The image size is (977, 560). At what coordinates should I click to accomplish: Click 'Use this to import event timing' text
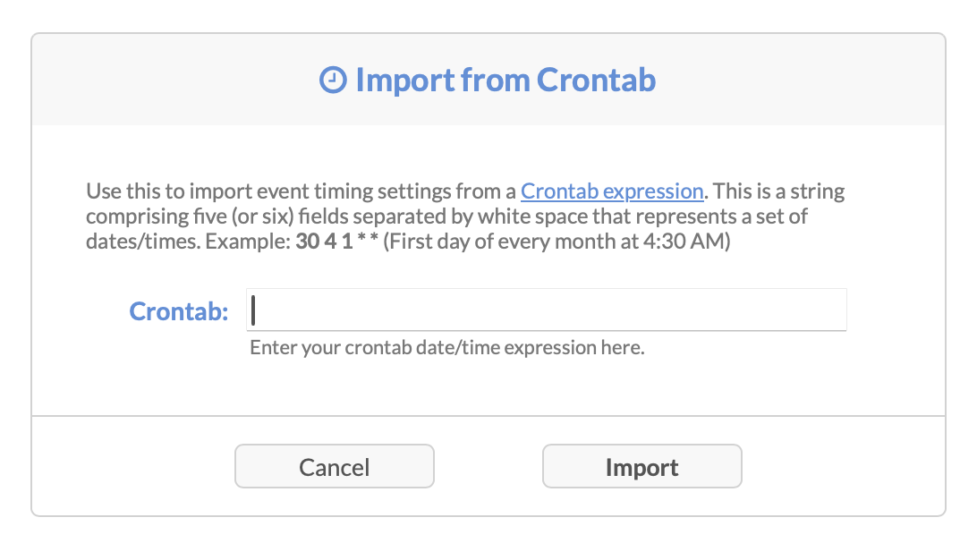point(215,191)
